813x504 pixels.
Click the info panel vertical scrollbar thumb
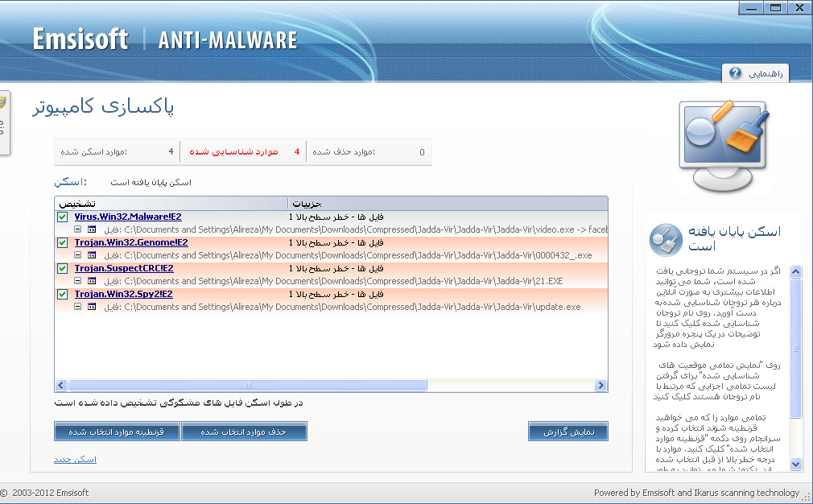pyautogui.click(x=796, y=349)
